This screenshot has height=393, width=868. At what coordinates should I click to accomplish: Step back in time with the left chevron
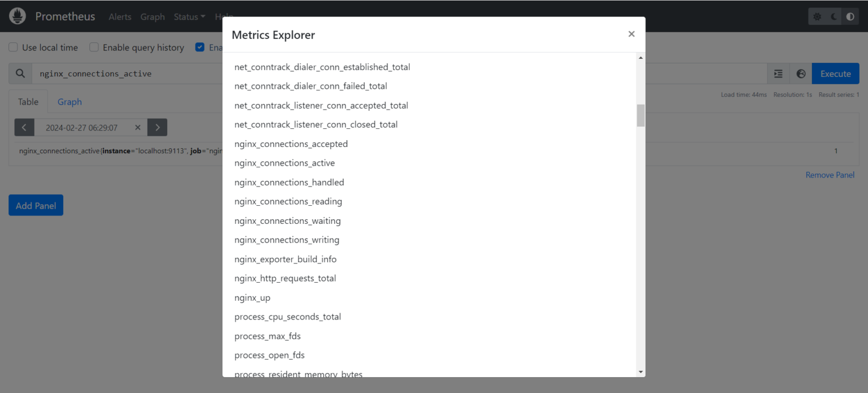pyautogui.click(x=24, y=127)
